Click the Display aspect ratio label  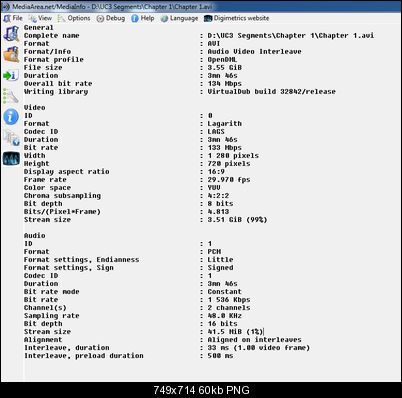(67, 171)
